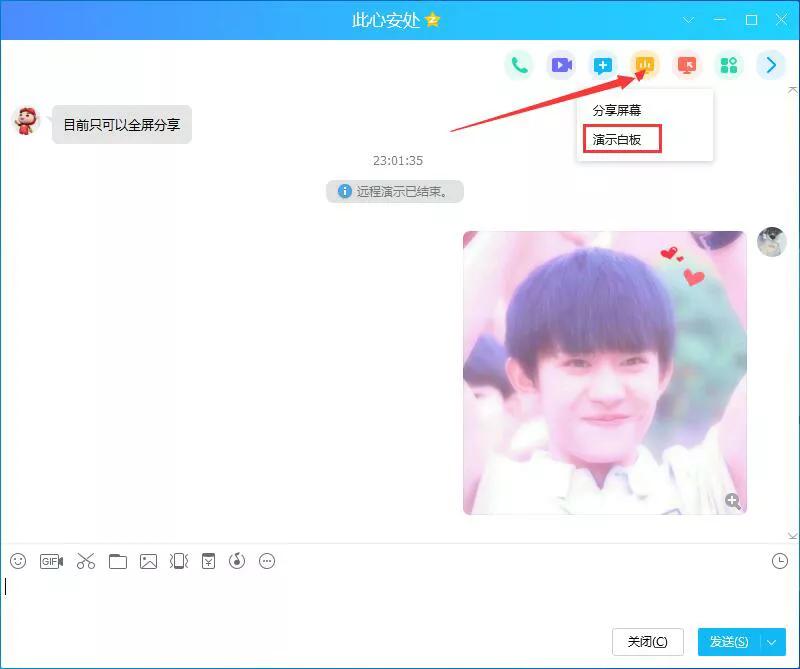800x669 pixels.
Task: Open the send options dropdown arrow
Action: click(x=772, y=642)
